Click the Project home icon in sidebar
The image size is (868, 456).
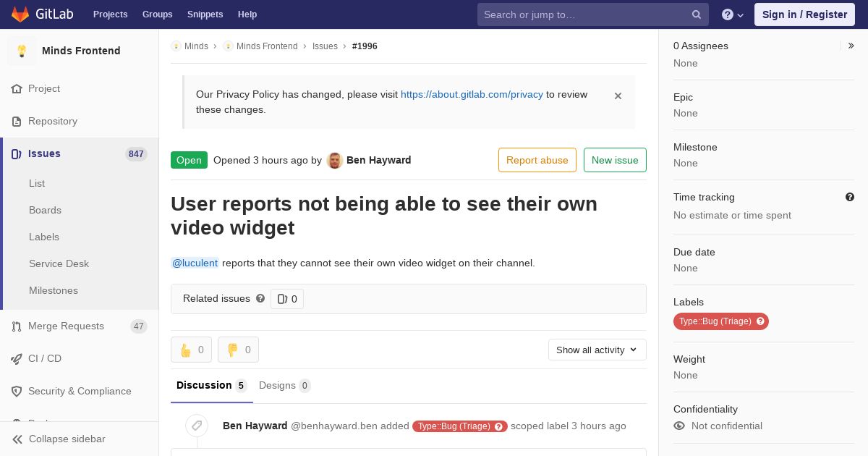[x=17, y=89]
